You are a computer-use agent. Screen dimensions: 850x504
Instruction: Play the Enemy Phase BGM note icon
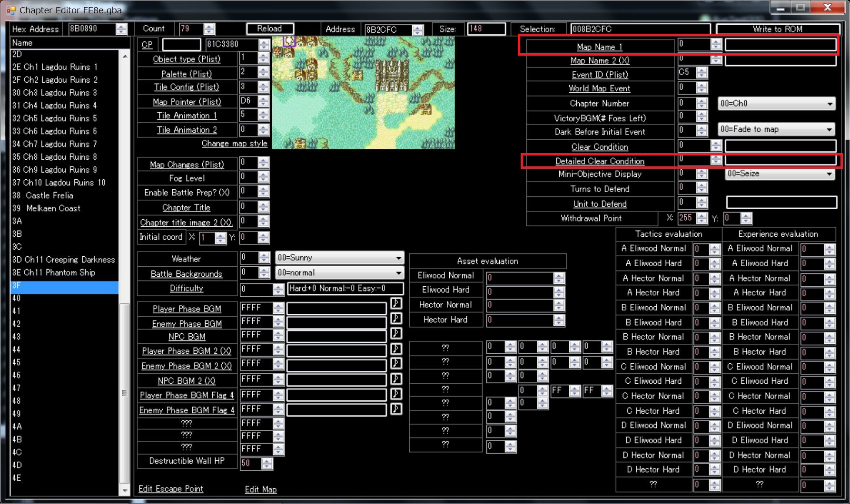pos(395,318)
